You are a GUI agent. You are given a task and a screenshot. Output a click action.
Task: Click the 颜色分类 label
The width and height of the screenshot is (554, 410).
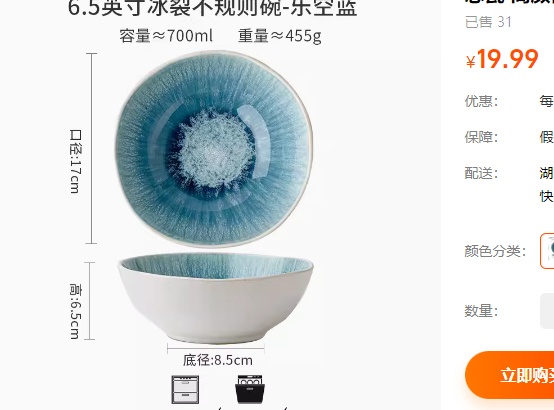(495, 251)
